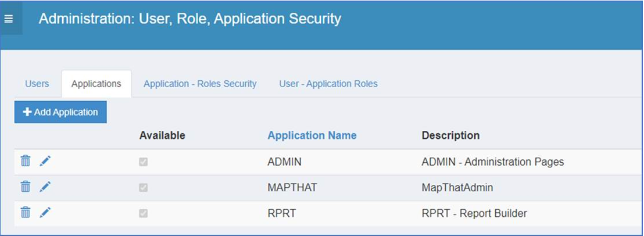Click the MapThatAdmin description cell
The width and height of the screenshot is (644, 236).
457,188
